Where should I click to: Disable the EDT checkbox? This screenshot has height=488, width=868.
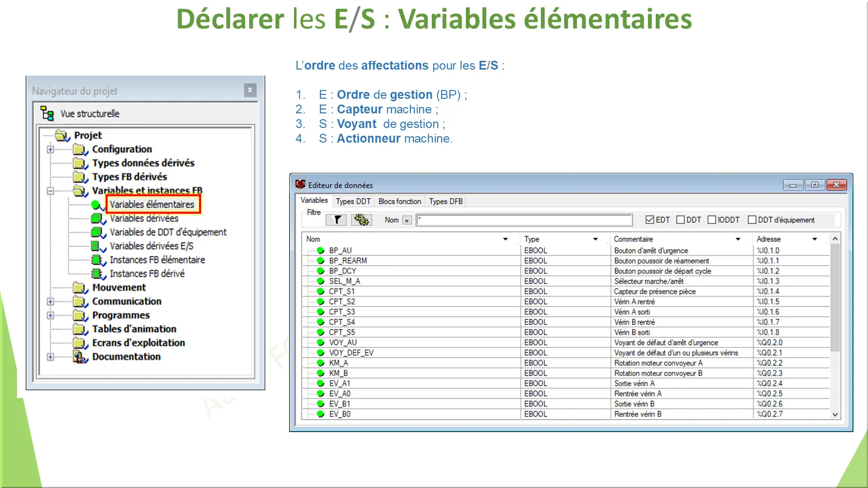pyautogui.click(x=649, y=219)
